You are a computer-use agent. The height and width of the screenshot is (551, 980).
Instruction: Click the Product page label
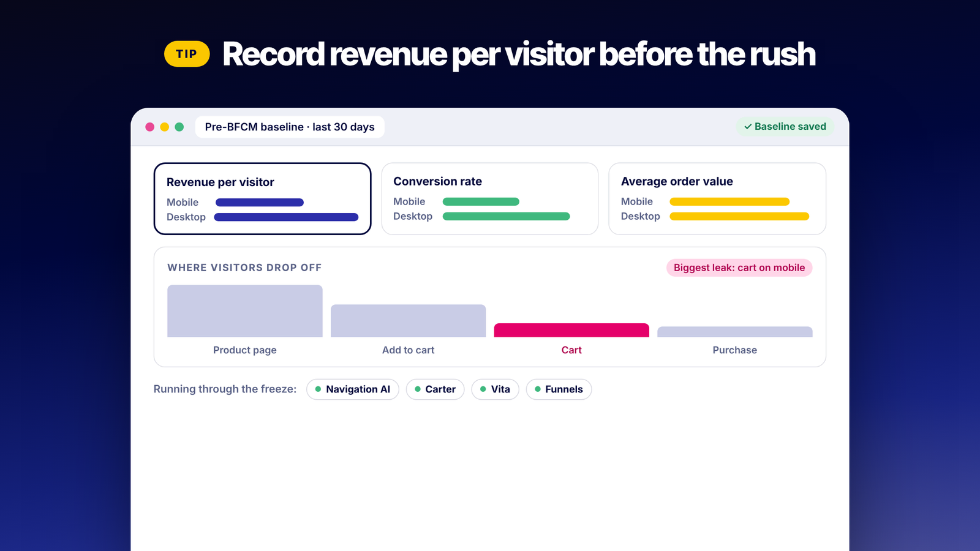245,350
